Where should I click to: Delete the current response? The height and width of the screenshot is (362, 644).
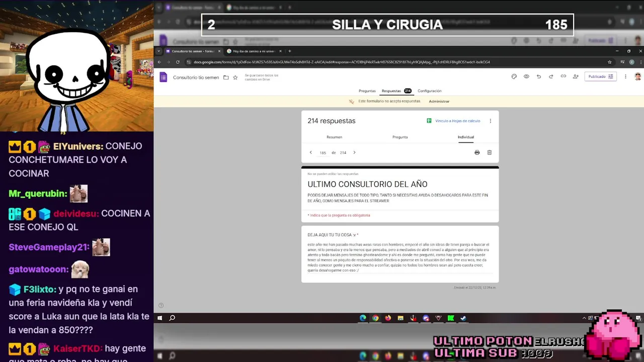point(490,152)
